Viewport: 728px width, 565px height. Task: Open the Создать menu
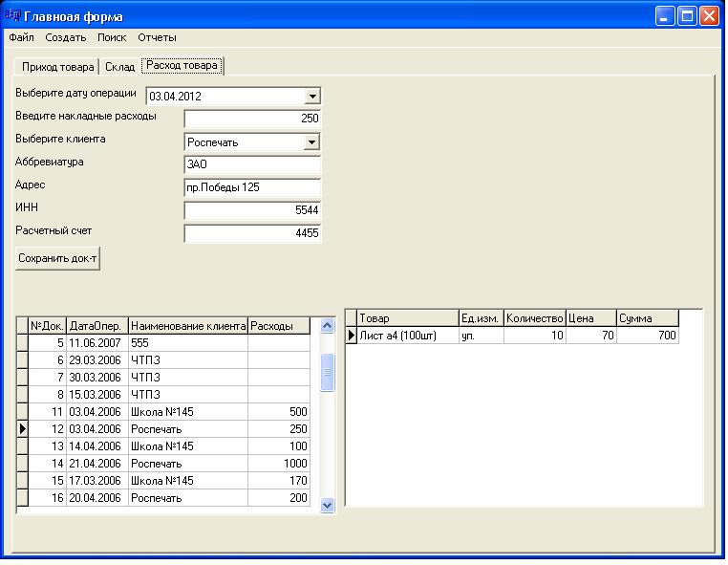pyautogui.click(x=66, y=37)
